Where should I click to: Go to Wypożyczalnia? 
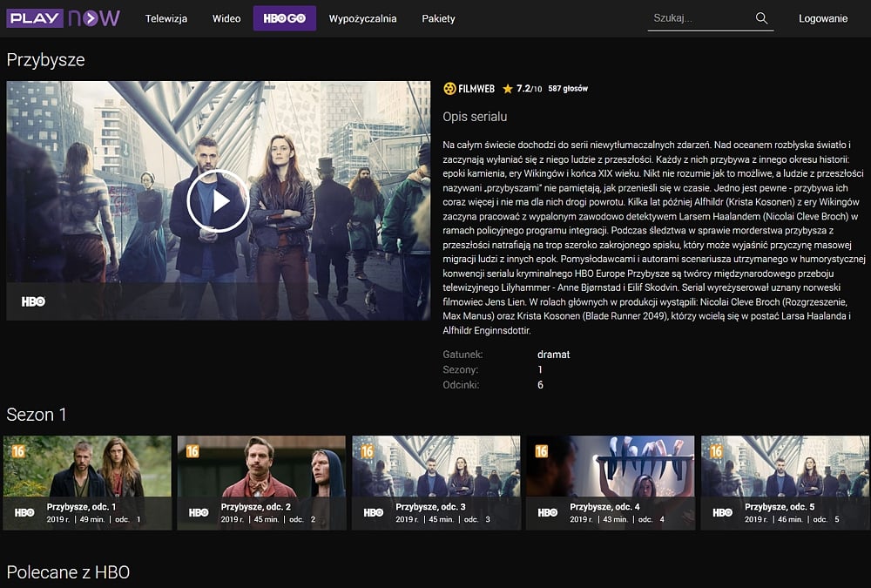pyautogui.click(x=362, y=18)
